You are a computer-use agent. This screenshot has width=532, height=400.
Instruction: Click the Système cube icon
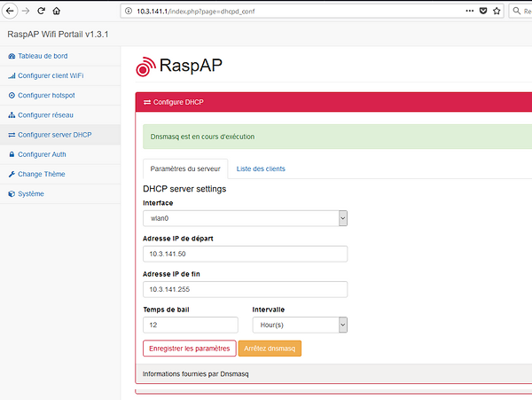pos(12,193)
